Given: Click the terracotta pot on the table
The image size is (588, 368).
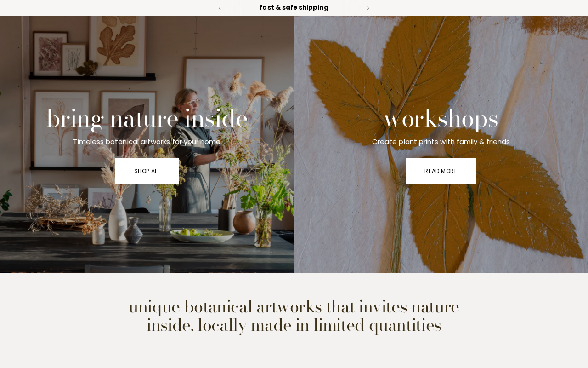Looking at the screenshot, I should pos(242,222).
